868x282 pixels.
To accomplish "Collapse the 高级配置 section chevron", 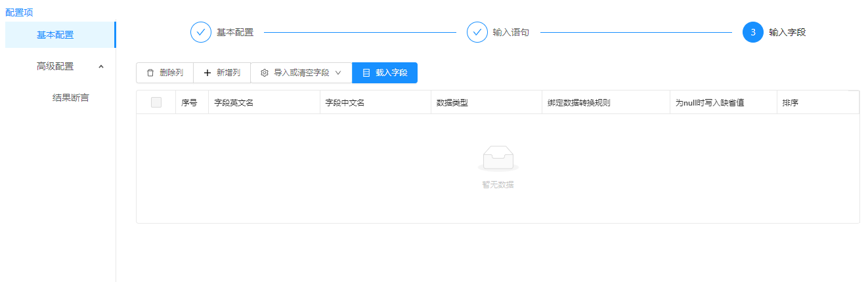I will [x=100, y=66].
